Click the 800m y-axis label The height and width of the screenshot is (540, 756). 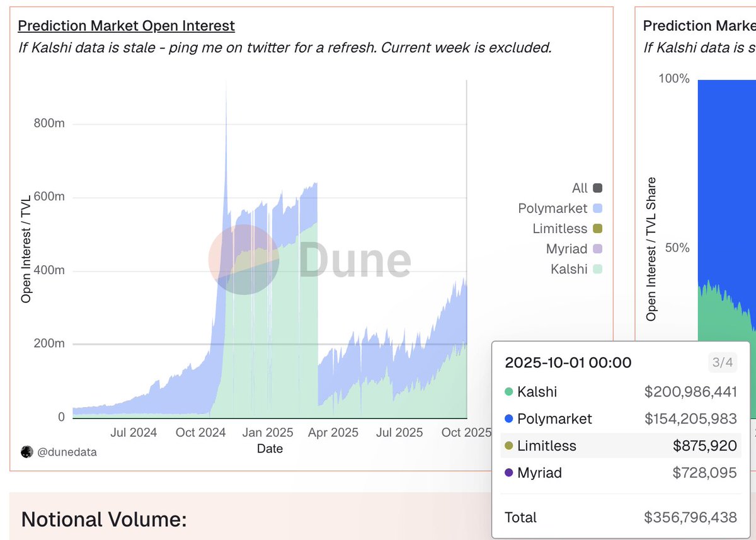49,124
